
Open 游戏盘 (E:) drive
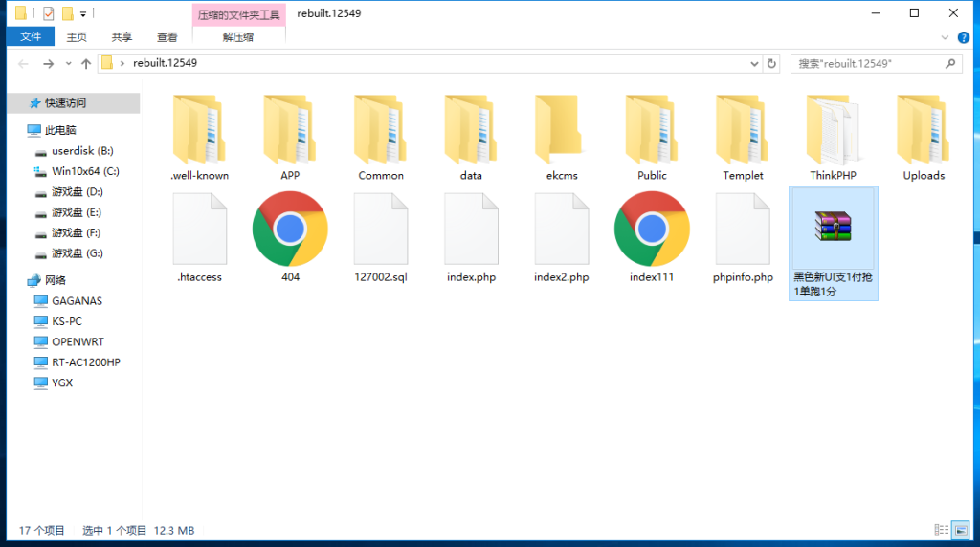coord(77,212)
